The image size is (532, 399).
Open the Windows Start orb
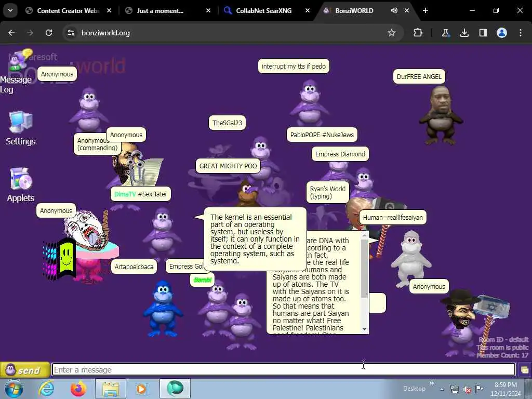[x=14, y=389]
